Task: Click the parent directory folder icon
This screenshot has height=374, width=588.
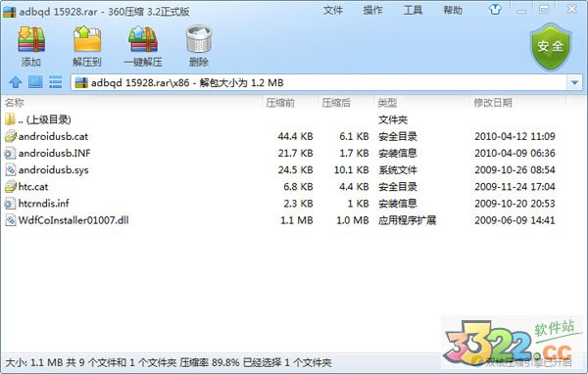Action: click(x=10, y=119)
